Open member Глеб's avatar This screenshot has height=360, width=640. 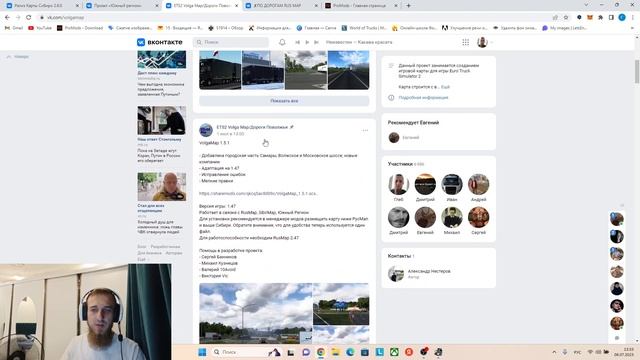point(398,184)
